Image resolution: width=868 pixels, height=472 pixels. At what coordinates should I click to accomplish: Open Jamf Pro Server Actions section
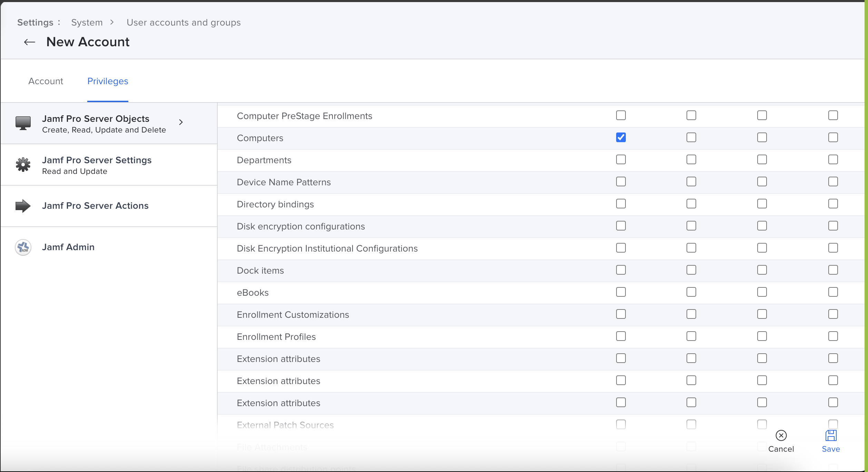tap(109, 206)
